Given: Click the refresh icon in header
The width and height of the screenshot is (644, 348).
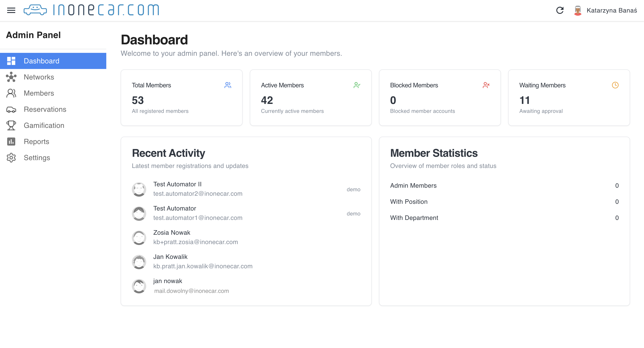Looking at the screenshot, I should click(560, 10).
